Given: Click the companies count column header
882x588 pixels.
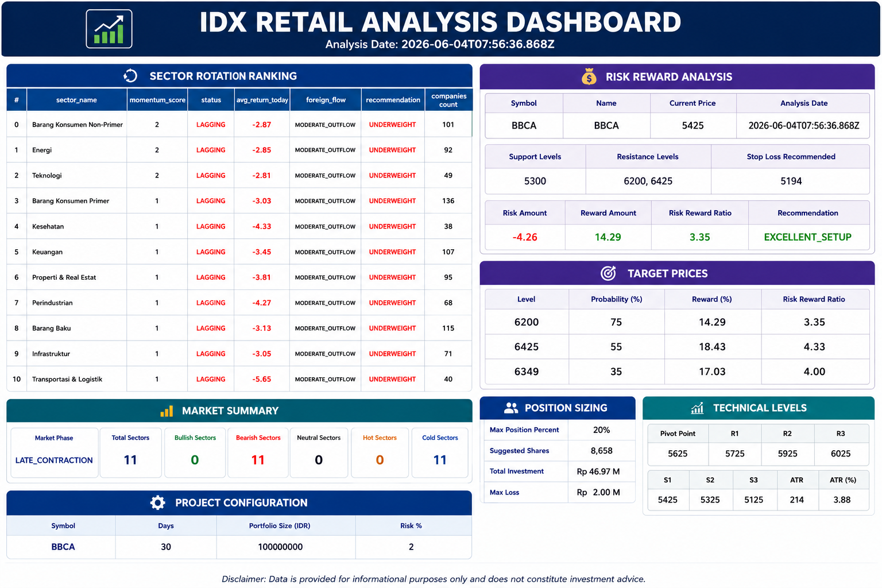Looking at the screenshot, I should point(448,100).
